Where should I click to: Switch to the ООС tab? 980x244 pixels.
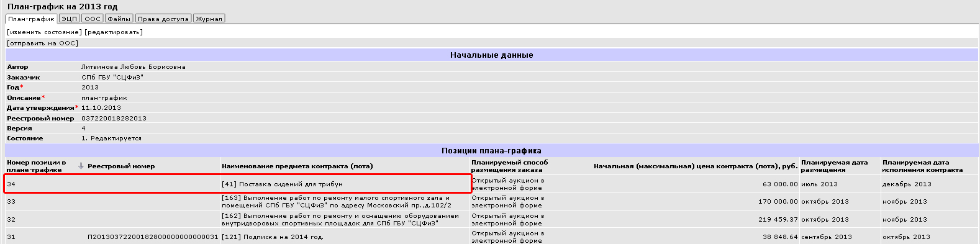(x=93, y=19)
